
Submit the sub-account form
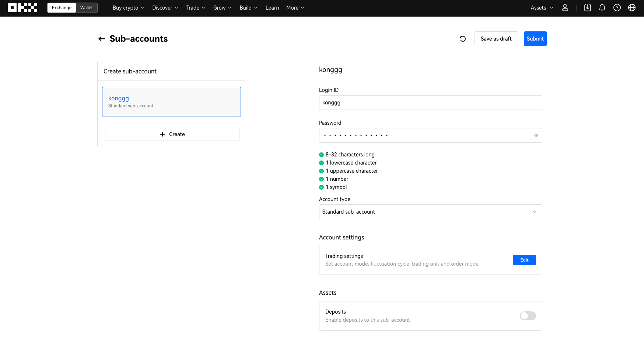[535, 39]
